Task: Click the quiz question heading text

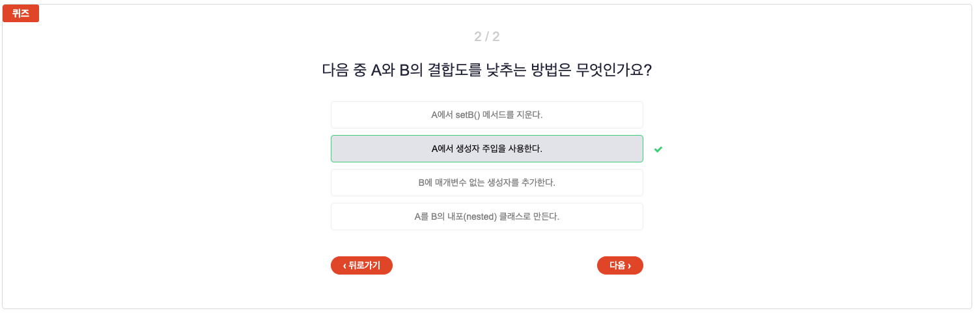Action: pos(487,70)
